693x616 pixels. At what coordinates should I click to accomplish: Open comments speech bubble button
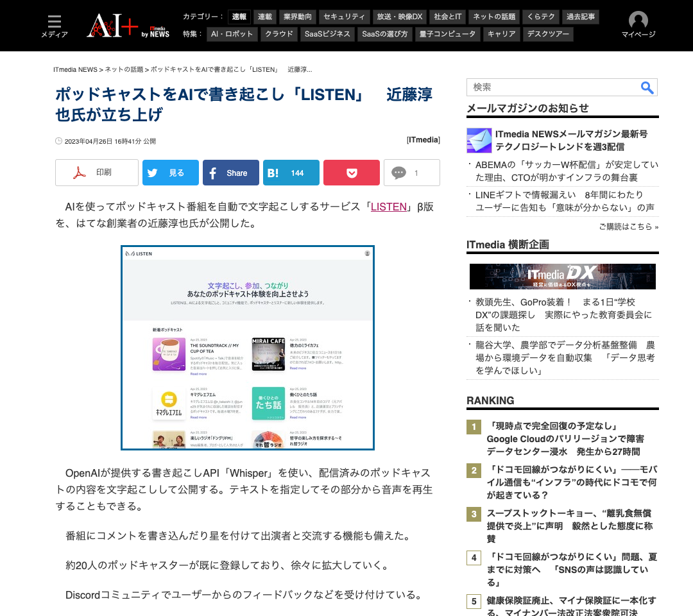click(x=412, y=173)
